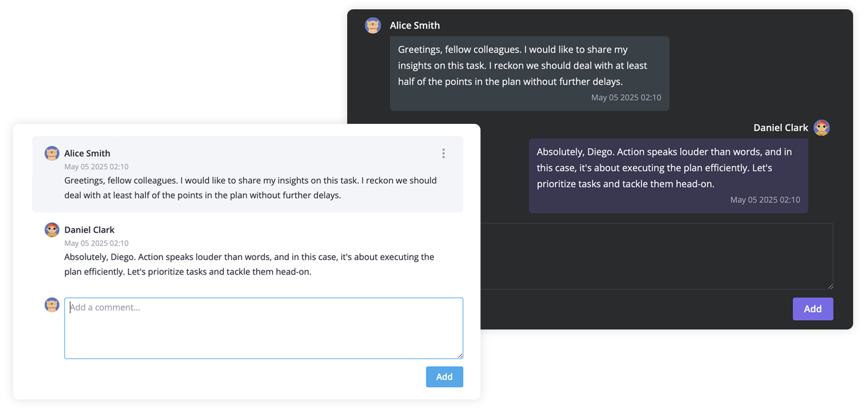Click the dark textarea resize handle
Image resolution: width=868 pixels, height=410 pixels.
pos(830,286)
